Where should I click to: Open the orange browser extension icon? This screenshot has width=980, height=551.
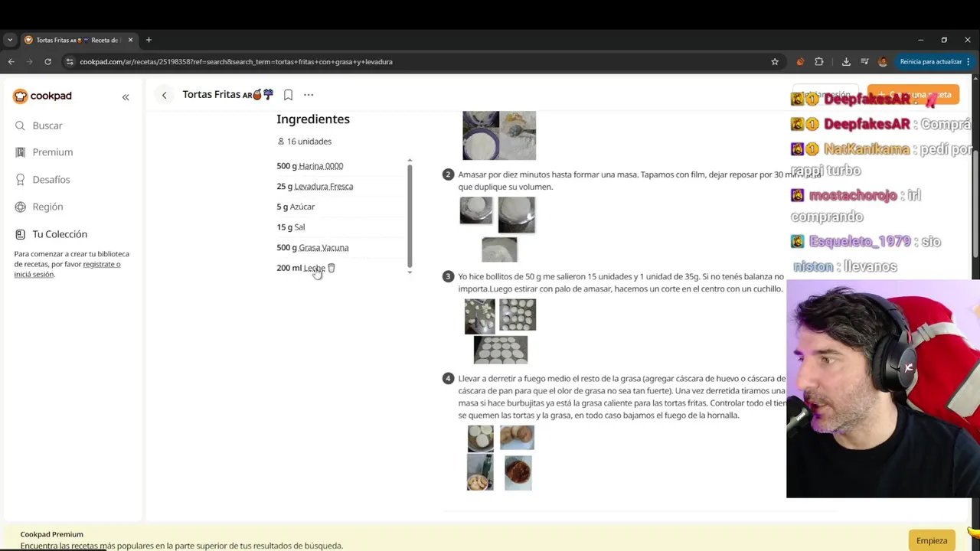(x=800, y=62)
